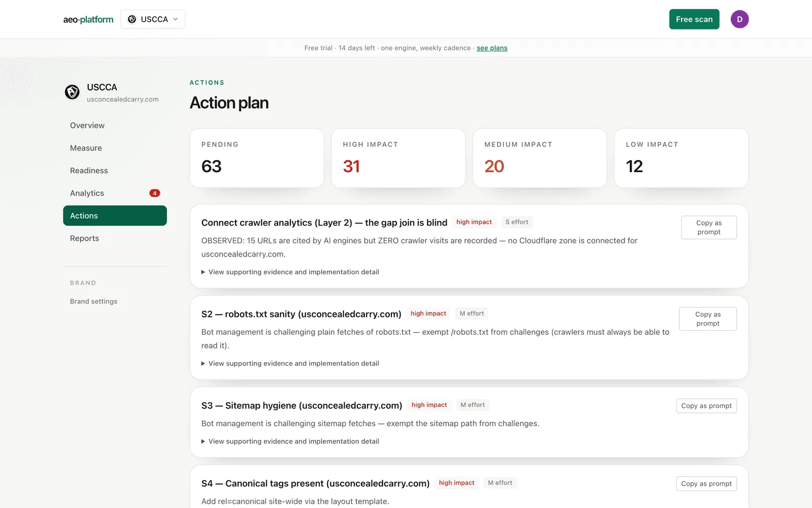Screen dimensions: 812x508
Task: Open Brand settings link
Action: coord(93,301)
